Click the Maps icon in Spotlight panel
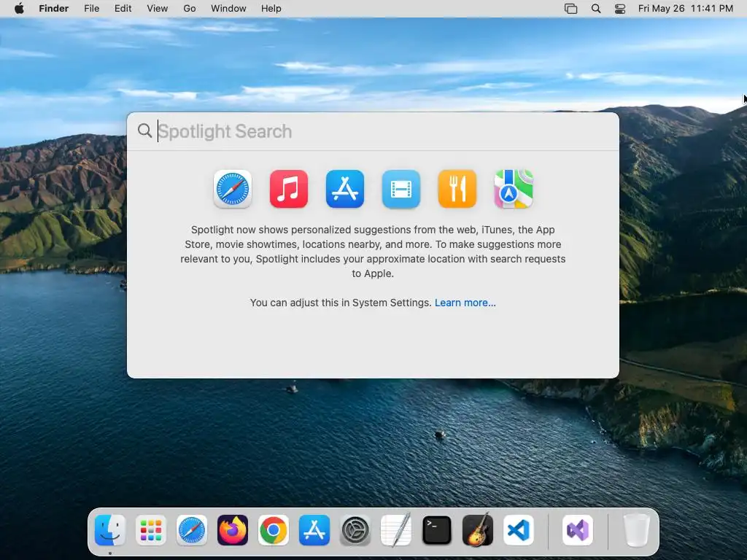 pos(514,189)
